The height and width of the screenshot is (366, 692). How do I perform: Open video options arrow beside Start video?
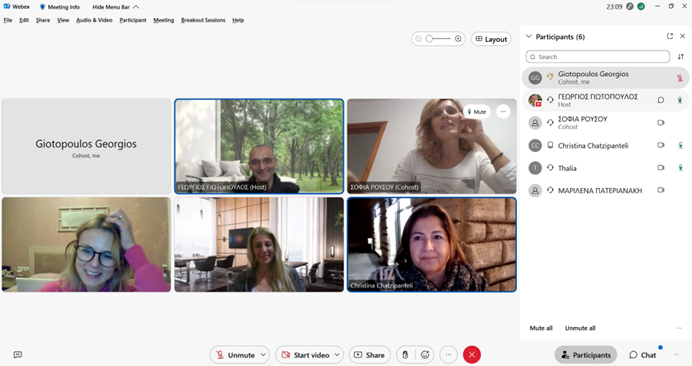point(337,355)
